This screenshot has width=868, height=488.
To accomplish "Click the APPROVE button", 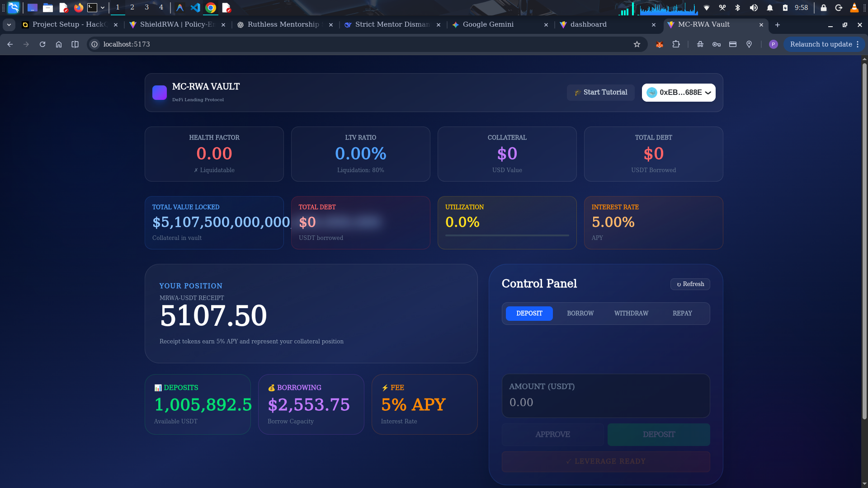I will (553, 435).
